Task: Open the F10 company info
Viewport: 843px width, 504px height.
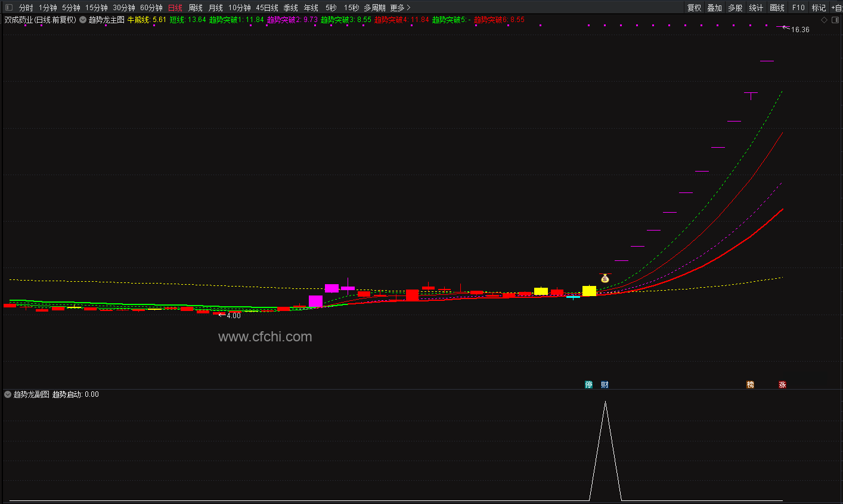Action: [798, 8]
